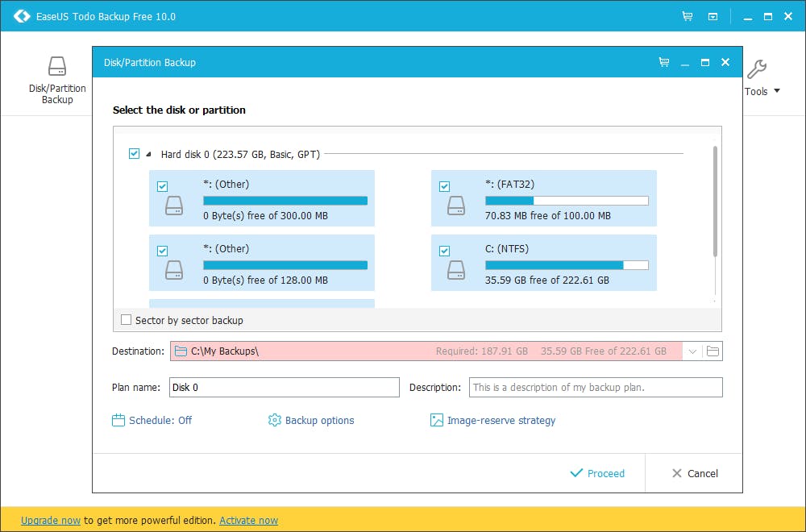
Task: Open the Destination path dropdown
Action: coord(692,351)
